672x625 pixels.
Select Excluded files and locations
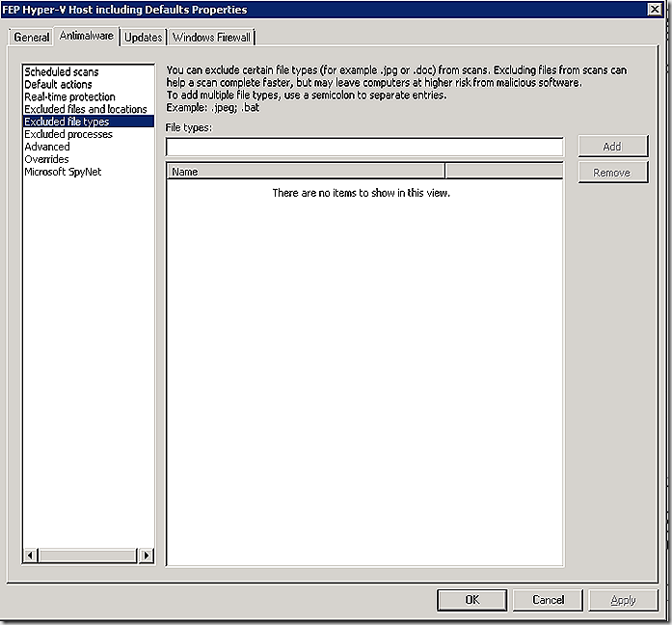coord(89,109)
